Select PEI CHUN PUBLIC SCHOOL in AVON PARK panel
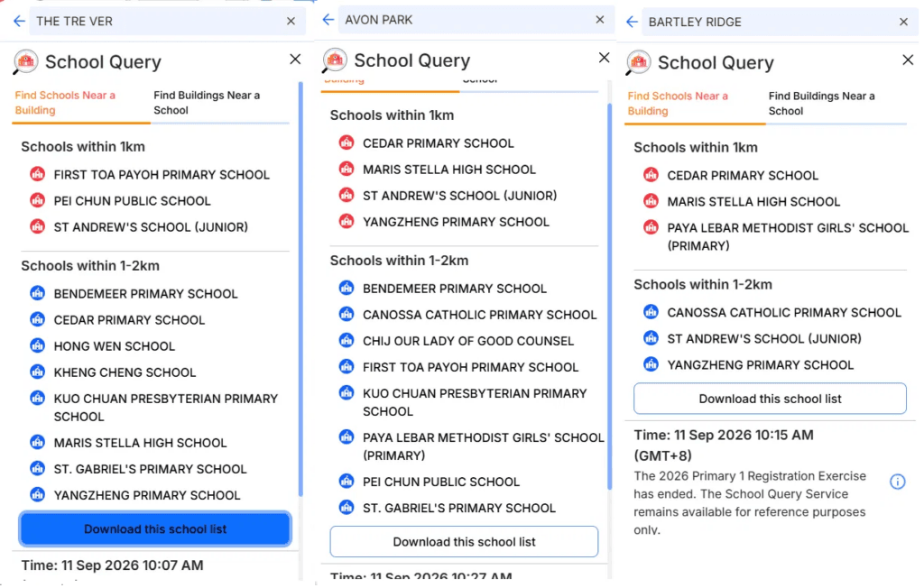924x588 pixels. [x=440, y=482]
